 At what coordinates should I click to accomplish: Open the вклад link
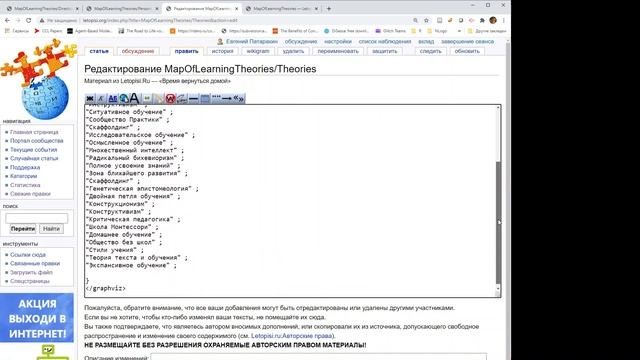[426, 41]
